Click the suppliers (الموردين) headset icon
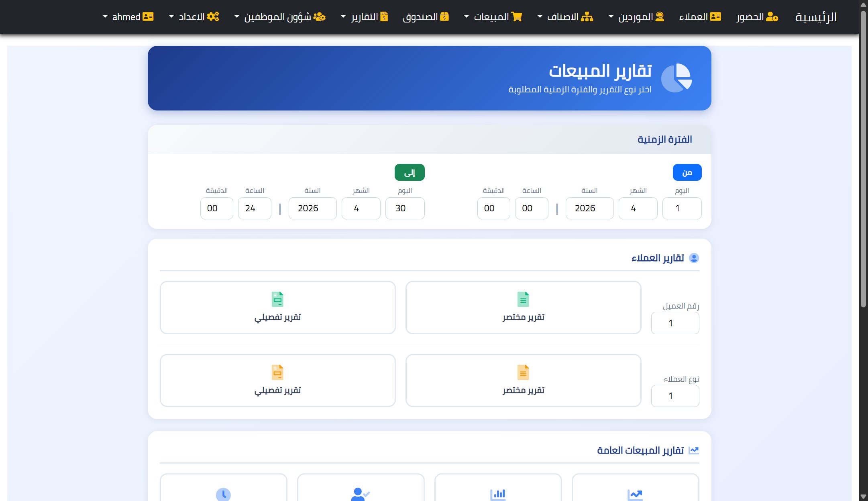 660,16
